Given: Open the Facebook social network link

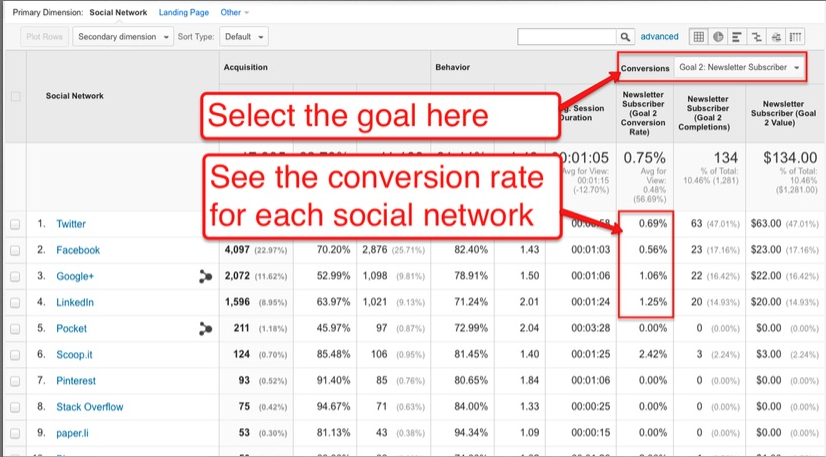Looking at the screenshot, I should coord(78,250).
